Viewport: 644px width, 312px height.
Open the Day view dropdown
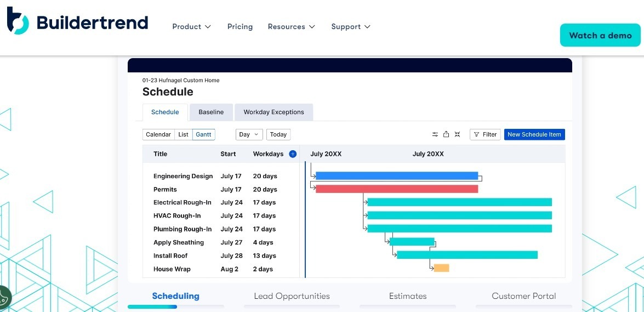(249, 134)
